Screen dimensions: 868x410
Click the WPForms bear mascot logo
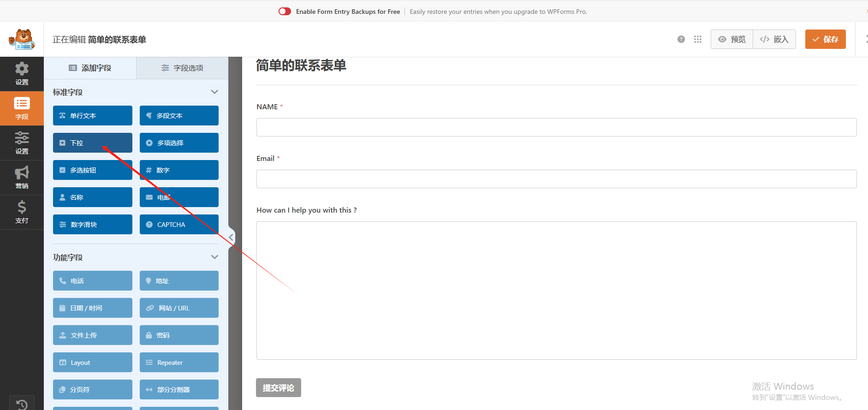tap(22, 40)
